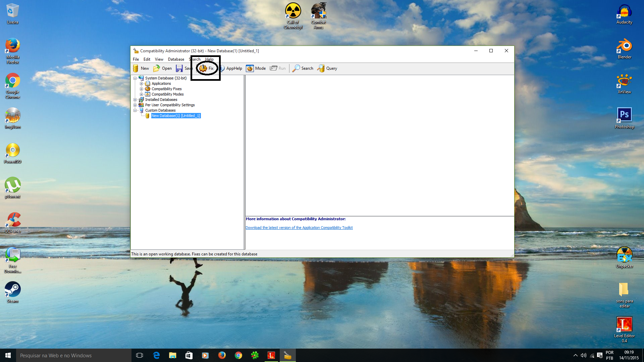The height and width of the screenshot is (362, 644).
Task: Click download Application Compatibility Toolkit link
Action: pyautogui.click(x=299, y=227)
